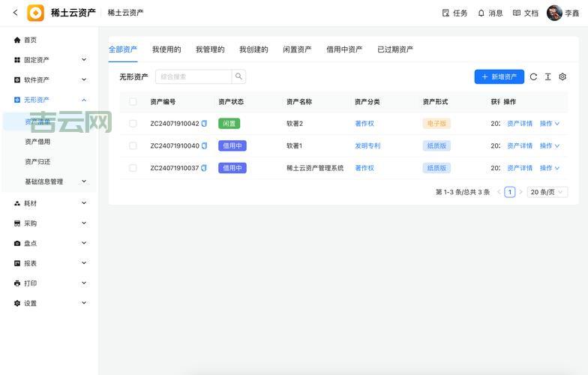Open the 文档 documentation book icon
Image resolution: width=588 pixels, height=375 pixels.
[516, 13]
